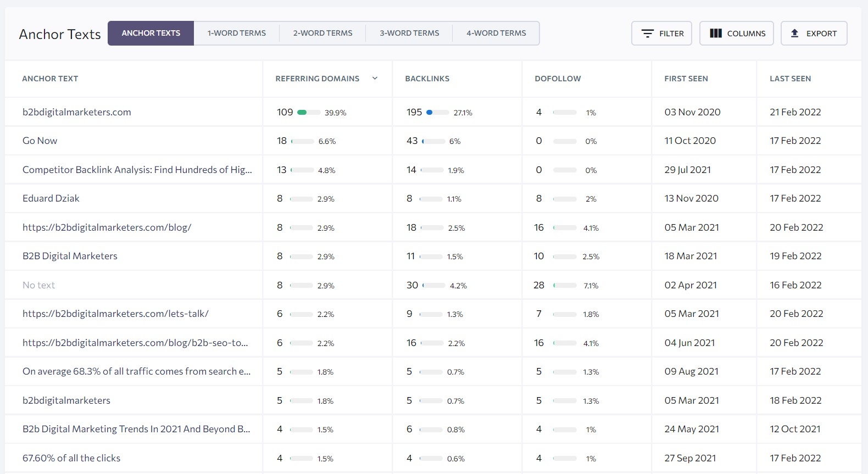Screen dimensions: 868x474
Task: Select the lowercase b2bdigitalmarketers anchor text
Action: pos(66,400)
